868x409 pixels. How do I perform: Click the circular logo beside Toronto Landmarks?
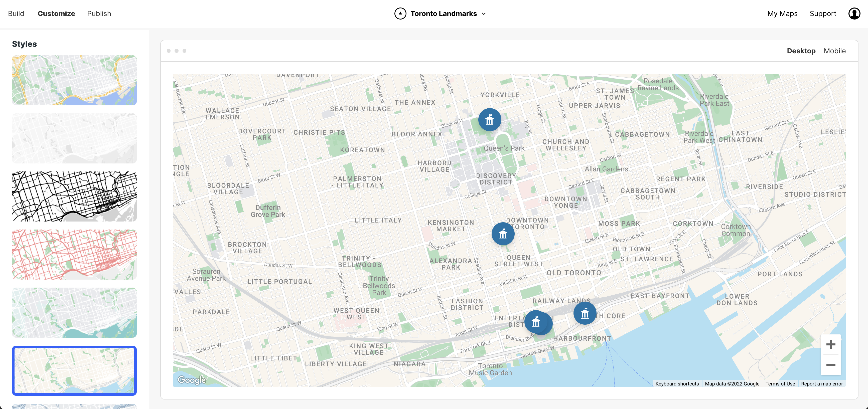(x=400, y=14)
